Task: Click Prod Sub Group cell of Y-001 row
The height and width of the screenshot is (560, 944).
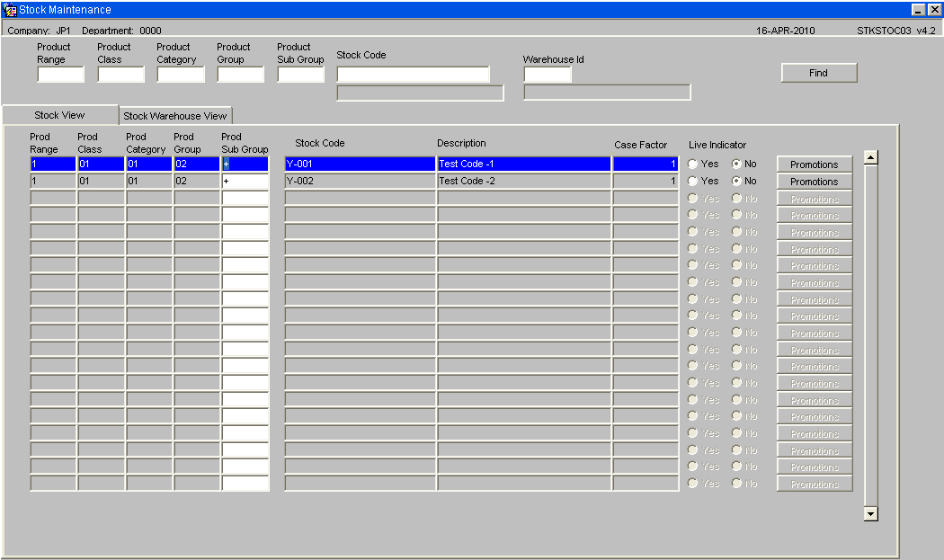Action: pyautogui.click(x=245, y=164)
